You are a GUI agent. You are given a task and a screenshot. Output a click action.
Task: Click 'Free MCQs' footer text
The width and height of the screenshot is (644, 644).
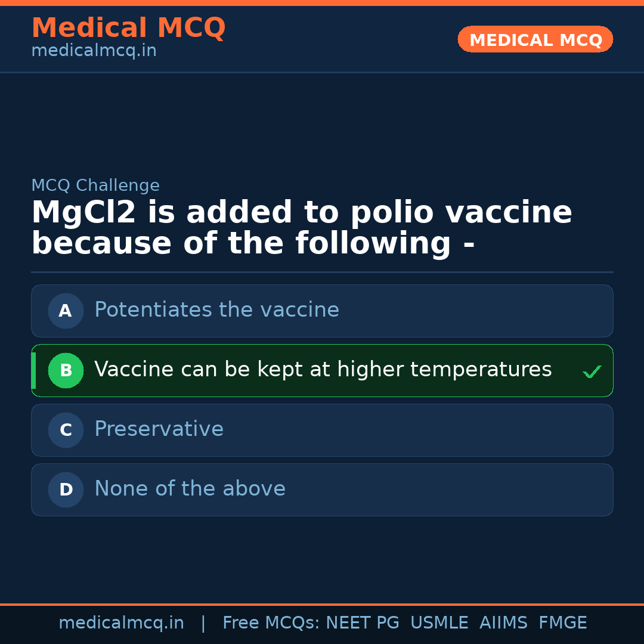point(271,623)
